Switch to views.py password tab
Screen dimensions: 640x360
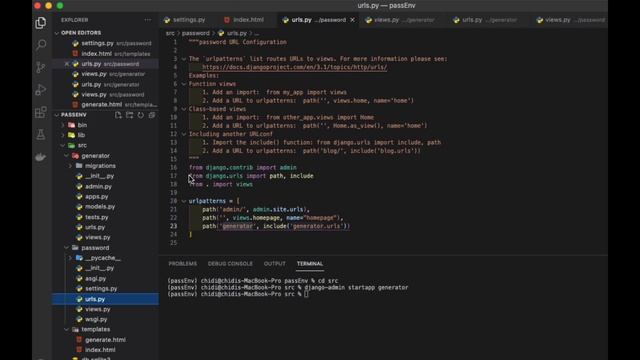pos(571,20)
